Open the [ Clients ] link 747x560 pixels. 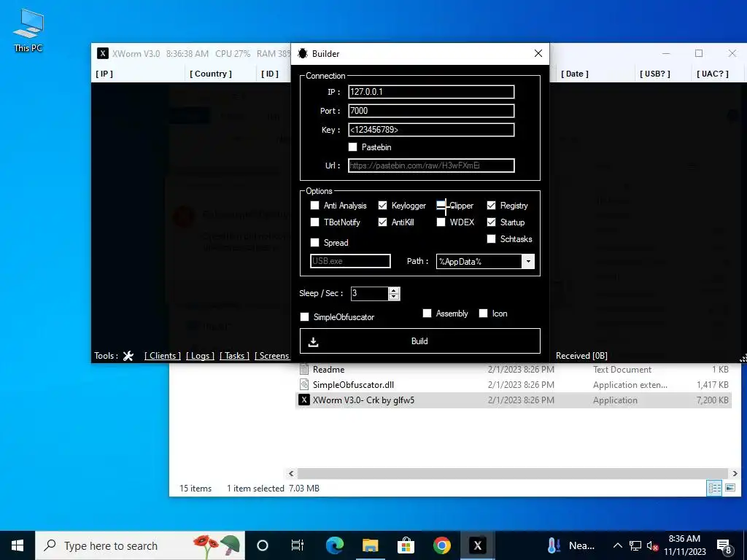coord(163,356)
